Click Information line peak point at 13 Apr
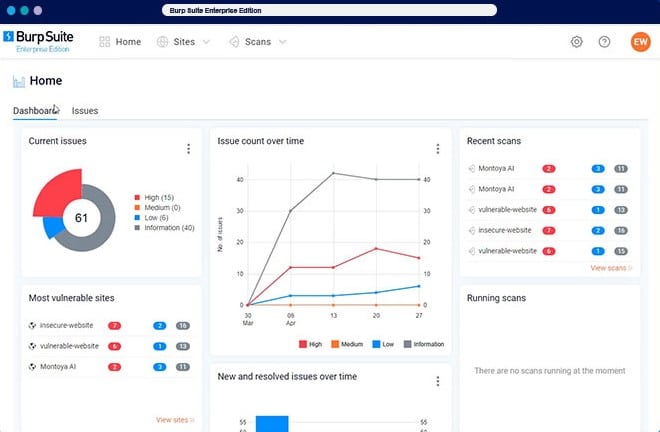This screenshot has width=660, height=432. click(333, 173)
